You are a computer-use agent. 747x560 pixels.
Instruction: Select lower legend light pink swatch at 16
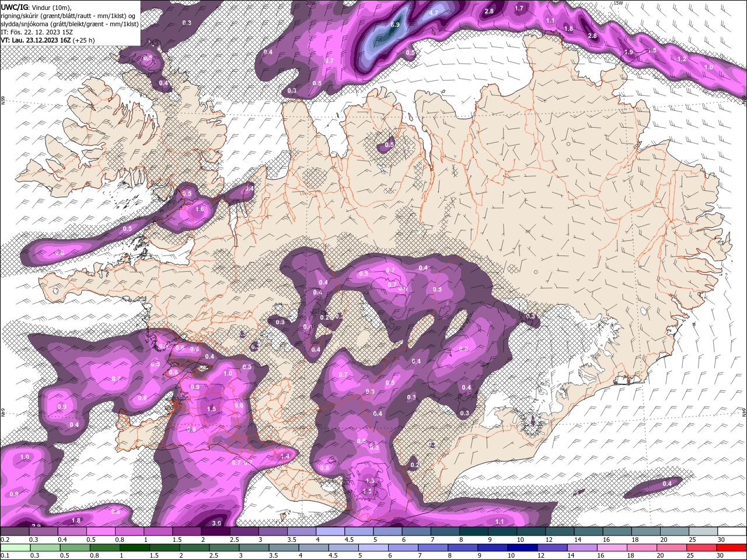point(612,548)
